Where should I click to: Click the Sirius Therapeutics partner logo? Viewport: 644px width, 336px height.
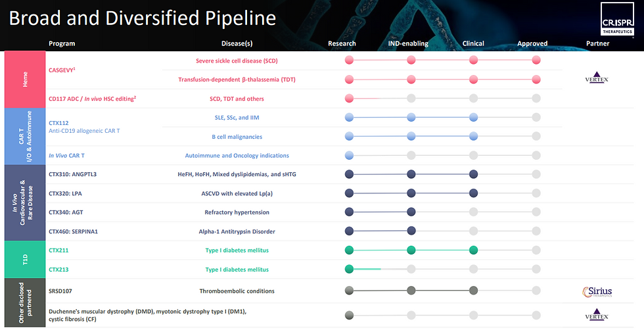pyautogui.click(x=597, y=291)
